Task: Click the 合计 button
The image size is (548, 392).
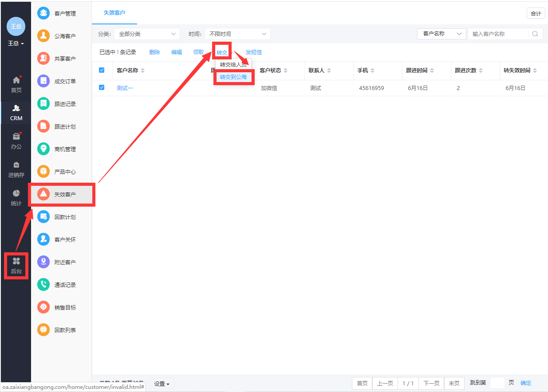Action: pos(536,13)
